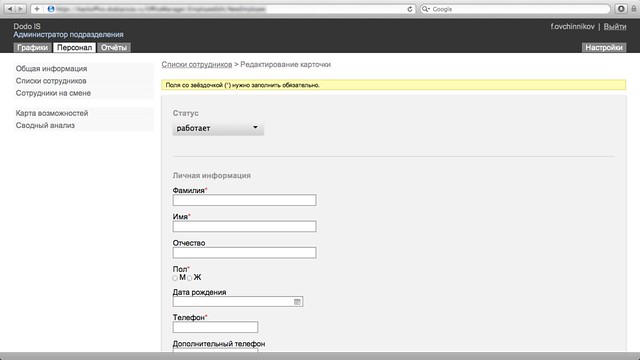
Task: Go back with the browser back arrow
Action: tap(10, 9)
